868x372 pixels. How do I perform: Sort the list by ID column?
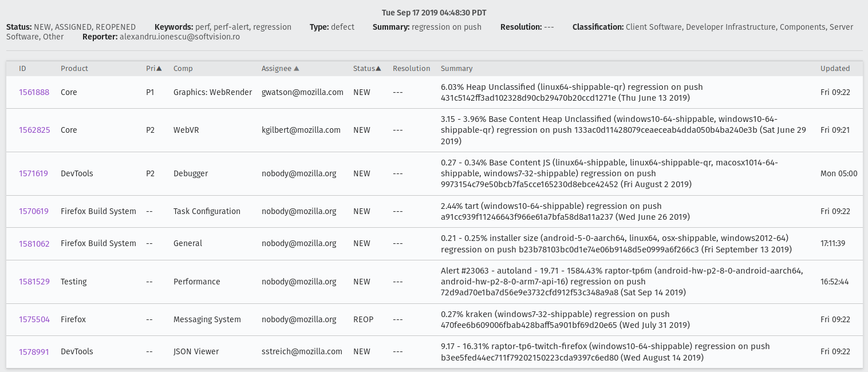click(22, 69)
